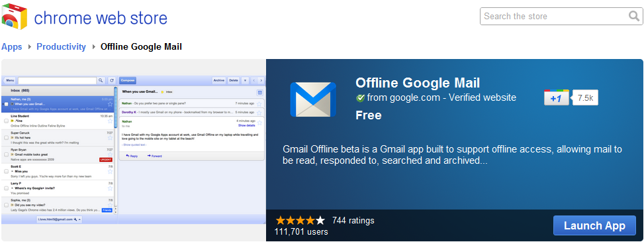Expand Show details in Nathan's message
The width and height of the screenshot is (644, 242).
(x=247, y=125)
